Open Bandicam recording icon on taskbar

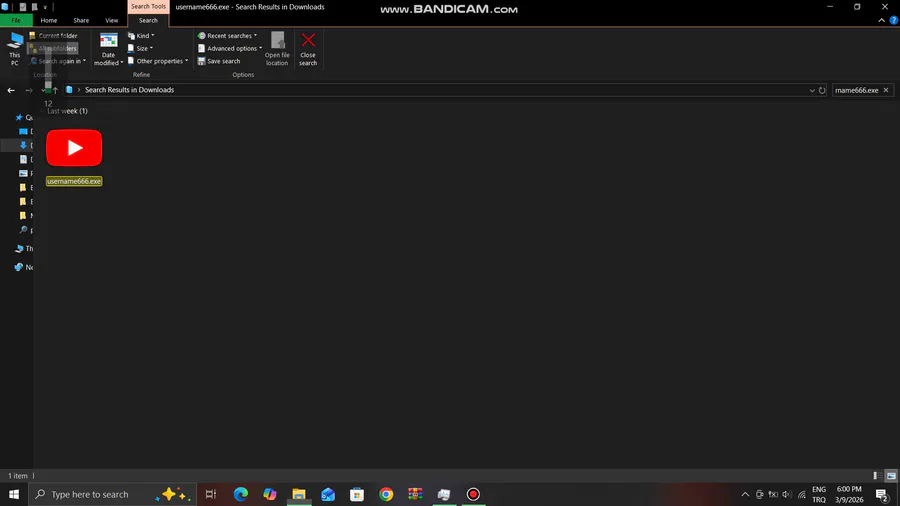click(473, 494)
